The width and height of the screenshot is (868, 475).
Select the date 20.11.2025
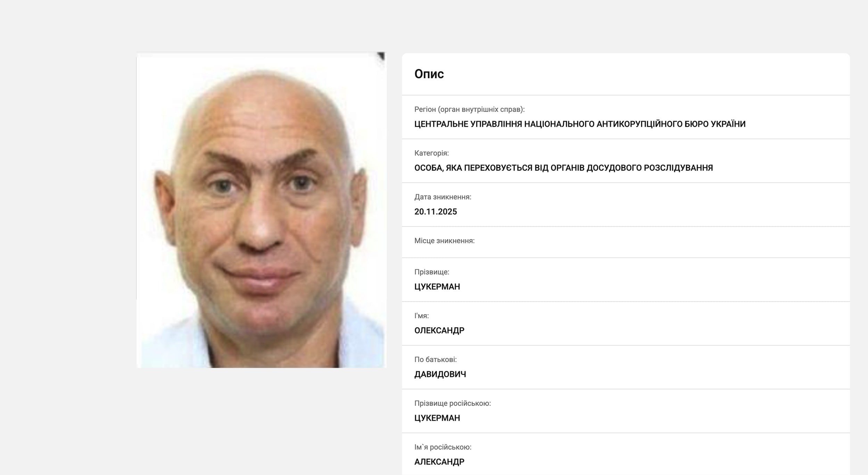click(436, 212)
